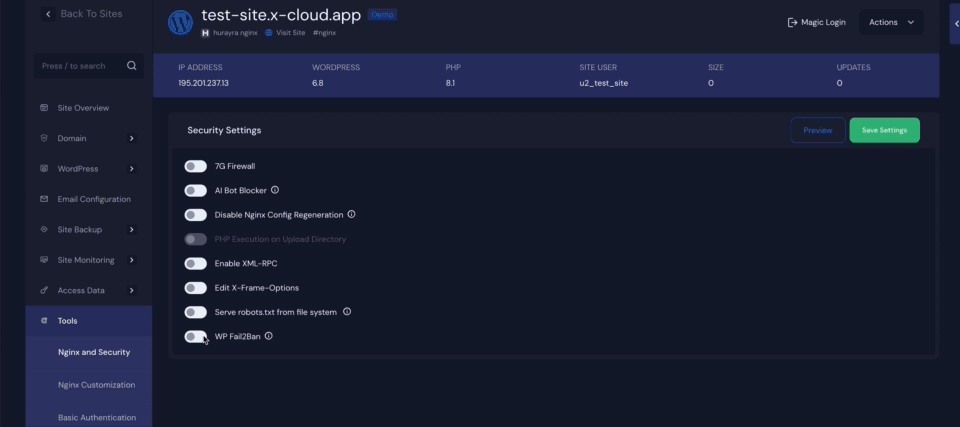
Task: Open the Actions dropdown
Action: point(890,22)
